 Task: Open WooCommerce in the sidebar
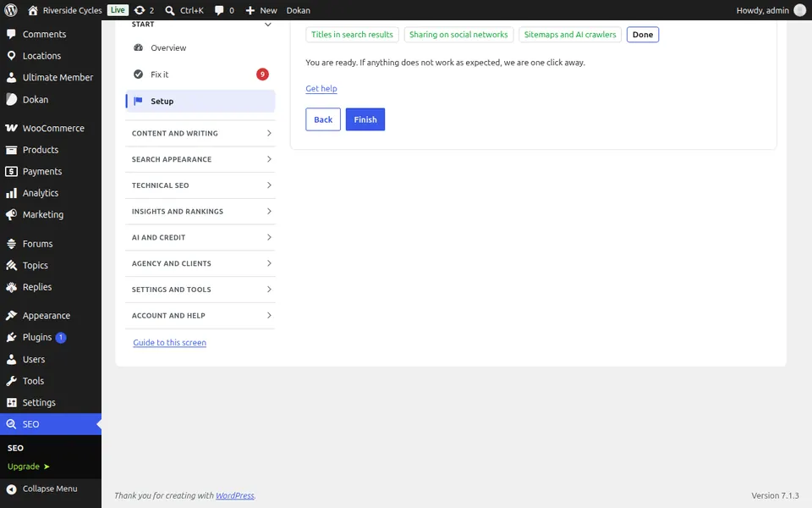(x=51, y=128)
